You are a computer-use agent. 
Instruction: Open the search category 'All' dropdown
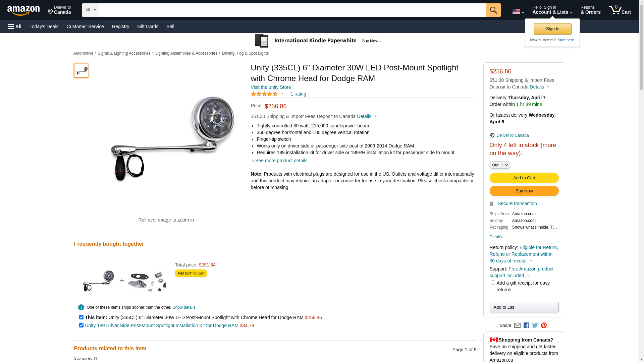(x=90, y=10)
